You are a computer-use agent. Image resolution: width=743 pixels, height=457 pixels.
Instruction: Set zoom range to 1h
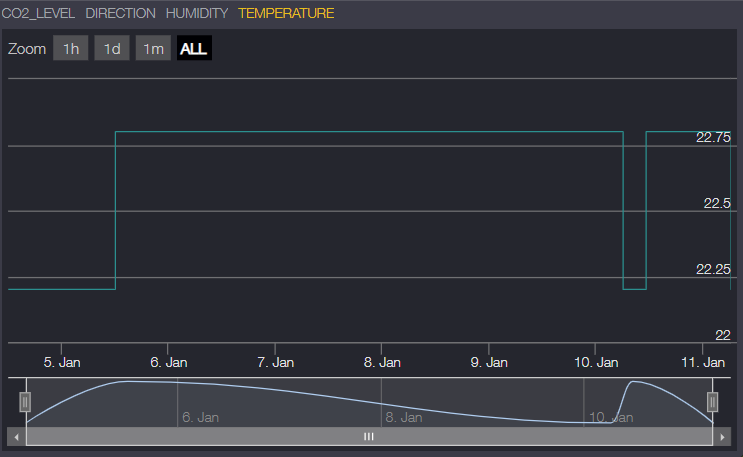[70, 49]
